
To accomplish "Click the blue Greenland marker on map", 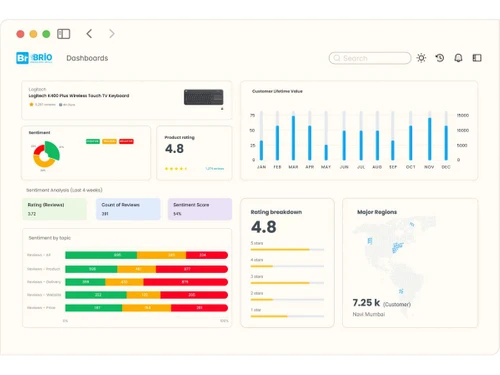I will [412, 224].
